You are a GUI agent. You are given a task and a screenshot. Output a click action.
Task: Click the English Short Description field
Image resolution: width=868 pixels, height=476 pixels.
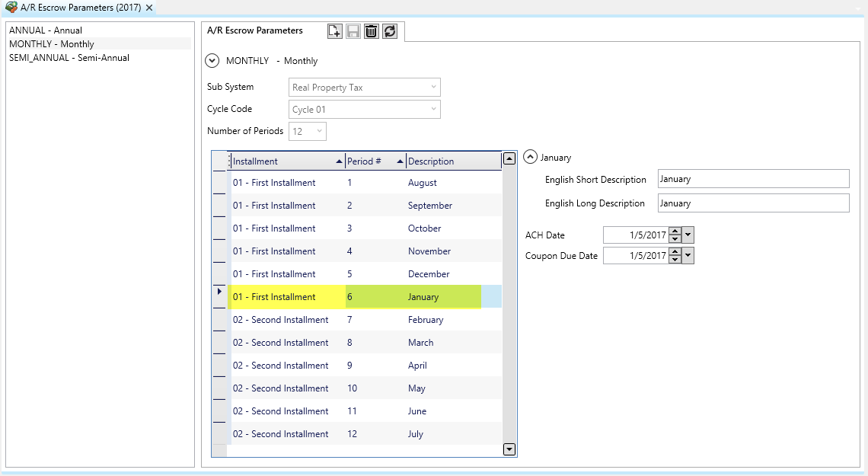752,179
